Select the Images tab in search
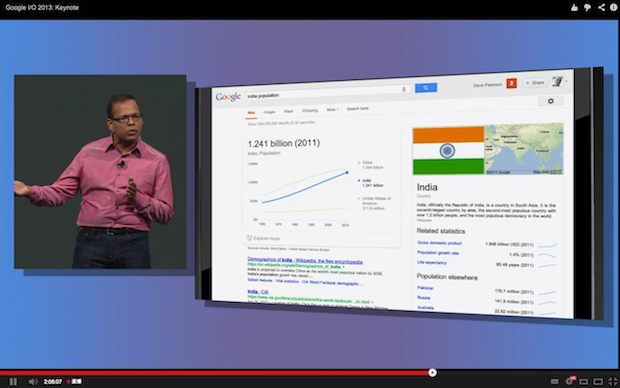The width and height of the screenshot is (620, 388). (x=269, y=112)
